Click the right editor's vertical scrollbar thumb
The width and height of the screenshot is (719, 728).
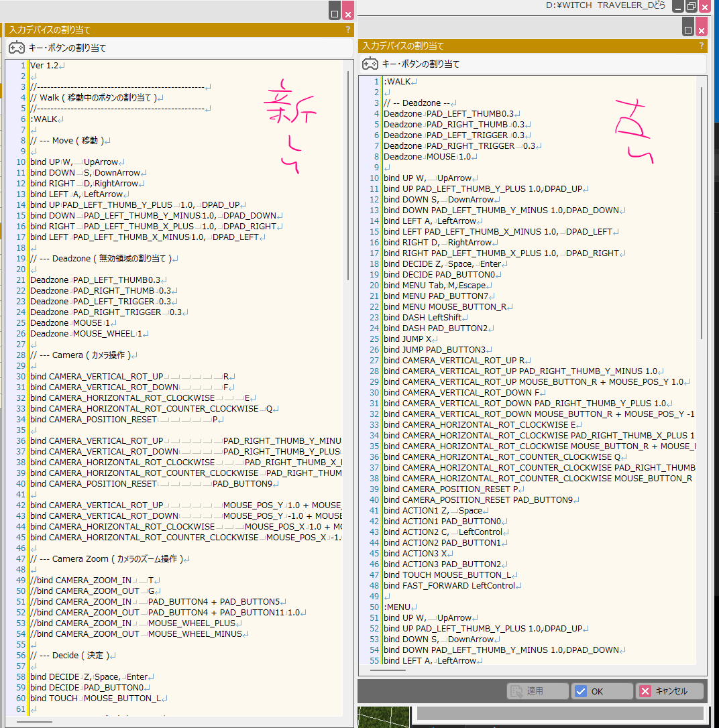(702, 213)
